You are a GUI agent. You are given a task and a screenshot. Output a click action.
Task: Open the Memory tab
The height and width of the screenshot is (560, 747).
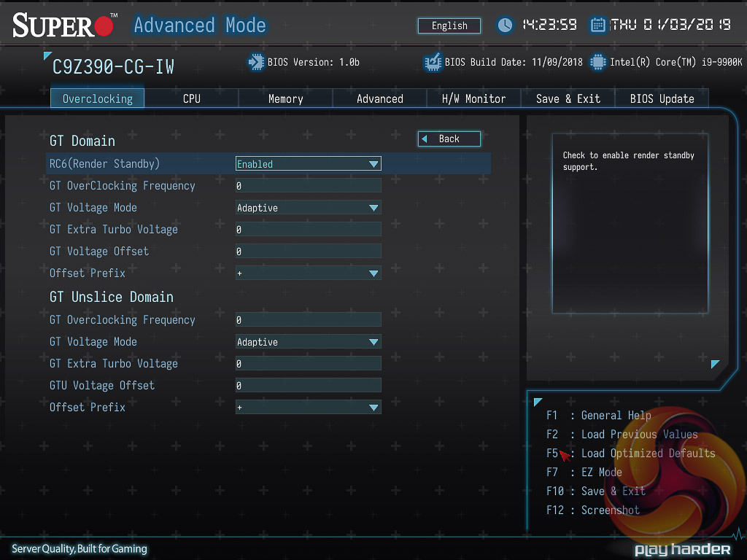click(x=285, y=98)
